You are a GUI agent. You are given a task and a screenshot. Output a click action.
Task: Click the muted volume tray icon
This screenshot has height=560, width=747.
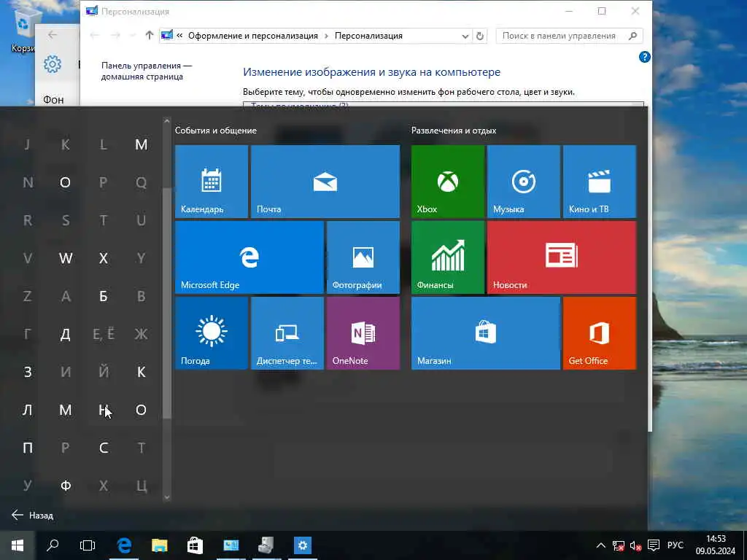[x=635, y=545]
